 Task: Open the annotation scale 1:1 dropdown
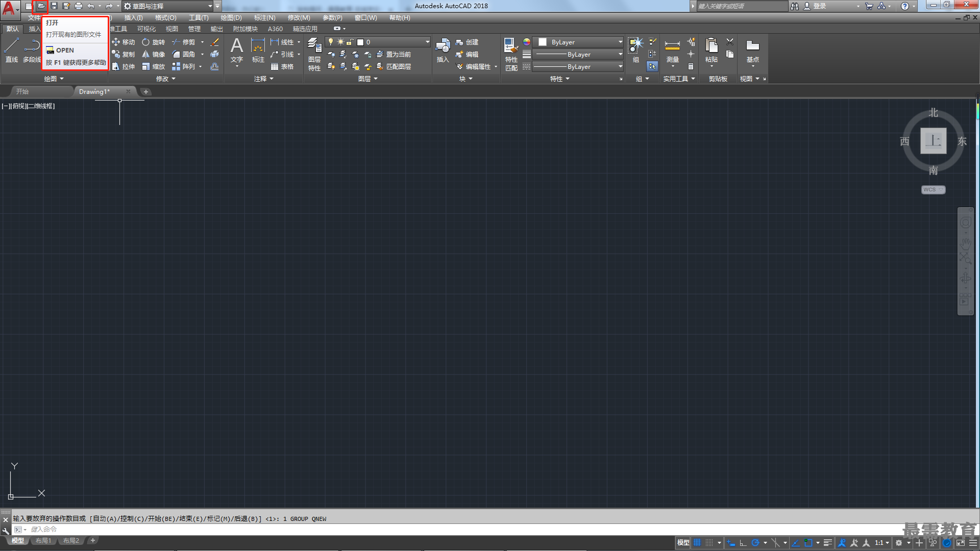click(882, 543)
